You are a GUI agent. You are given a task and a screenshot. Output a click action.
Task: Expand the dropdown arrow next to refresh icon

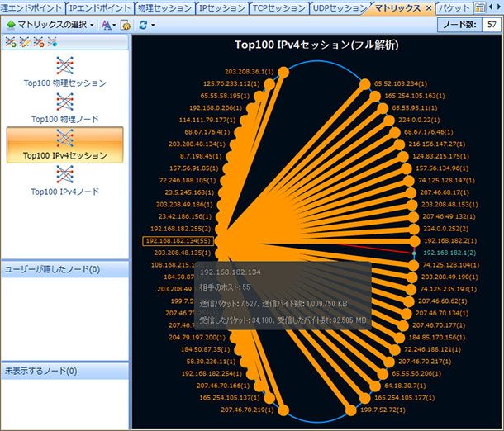coord(153,25)
